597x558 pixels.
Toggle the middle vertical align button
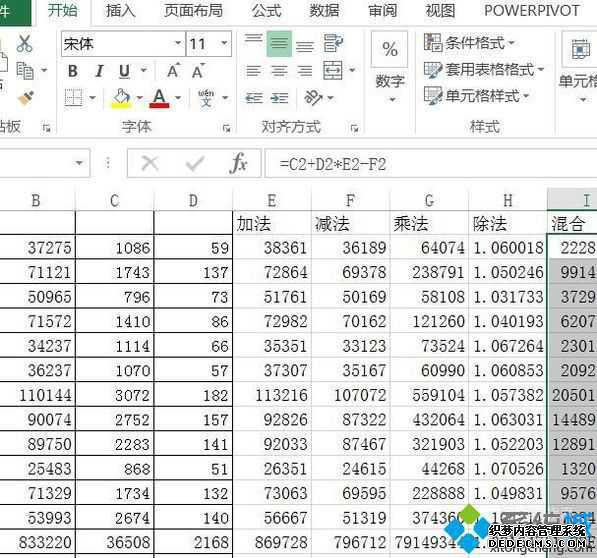[279, 43]
